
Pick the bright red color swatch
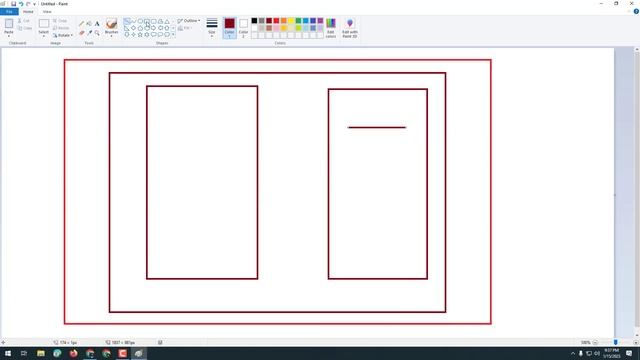click(x=276, y=21)
